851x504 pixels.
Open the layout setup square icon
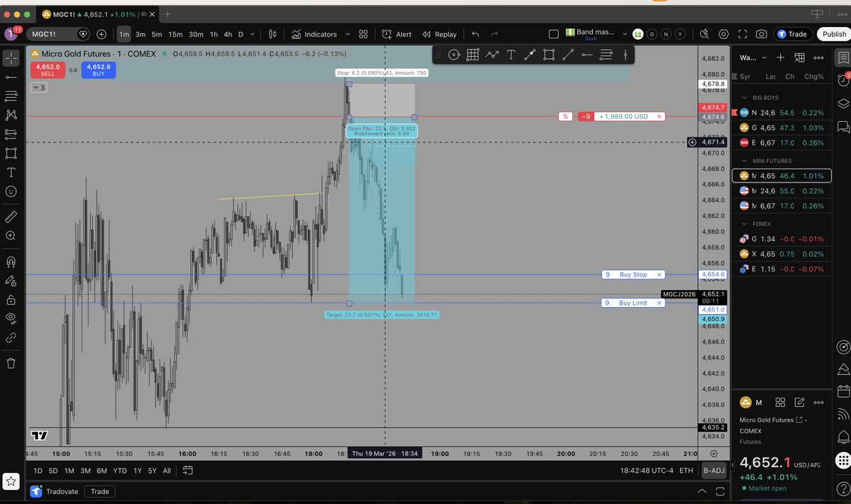click(x=555, y=34)
